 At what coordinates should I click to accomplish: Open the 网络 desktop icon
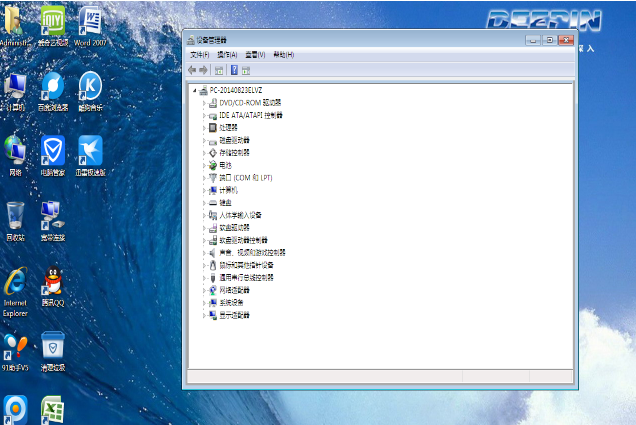15,156
